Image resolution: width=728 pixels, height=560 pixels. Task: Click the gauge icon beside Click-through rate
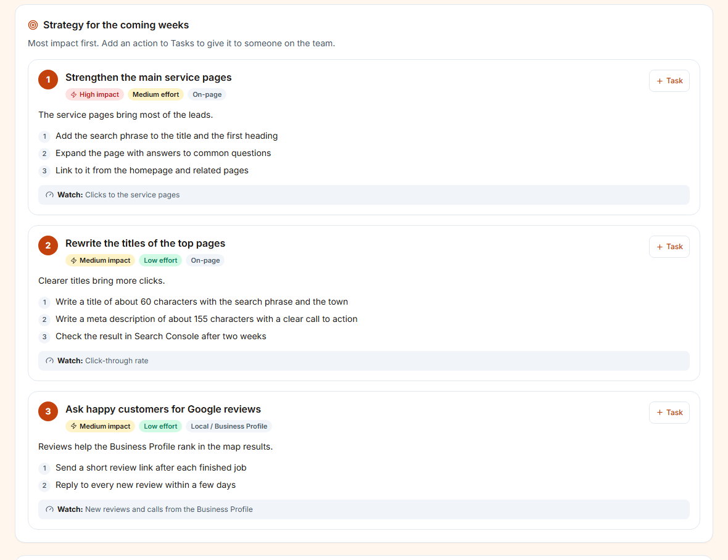pyautogui.click(x=50, y=361)
